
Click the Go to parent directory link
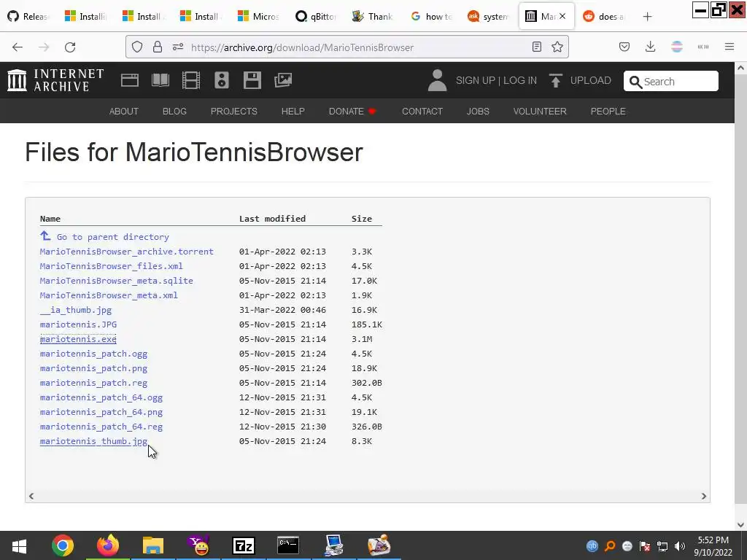(113, 237)
